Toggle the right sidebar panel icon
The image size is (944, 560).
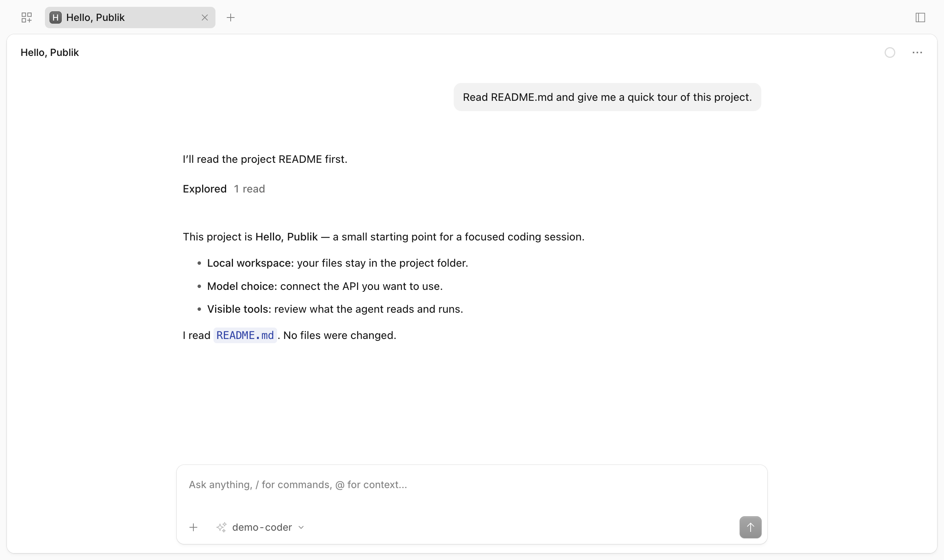[920, 17]
